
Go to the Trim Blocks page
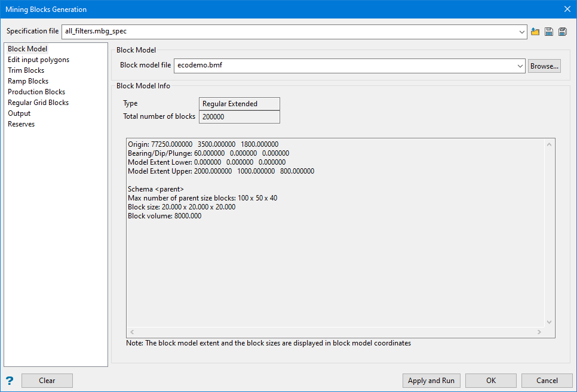[x=26, y=70]
